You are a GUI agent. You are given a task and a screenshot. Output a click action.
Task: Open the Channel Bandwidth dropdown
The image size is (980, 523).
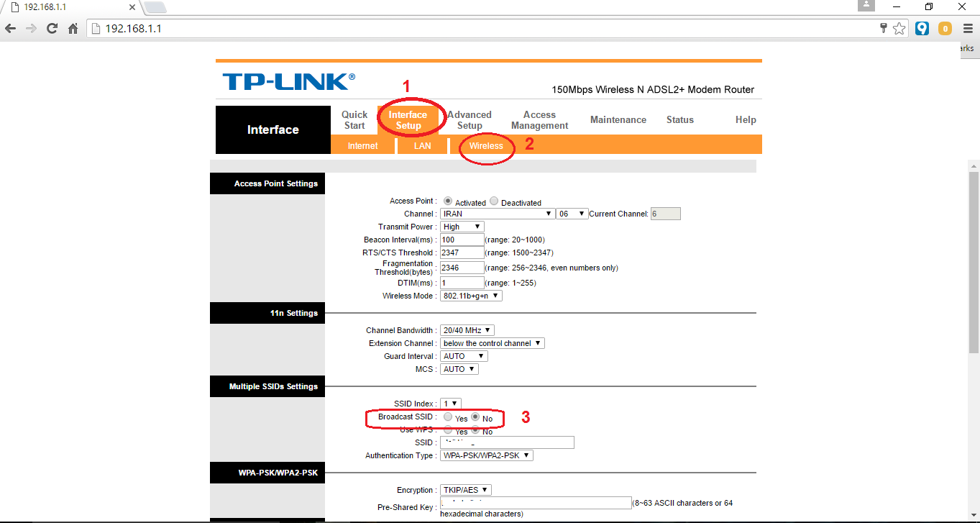pos(467,330)
